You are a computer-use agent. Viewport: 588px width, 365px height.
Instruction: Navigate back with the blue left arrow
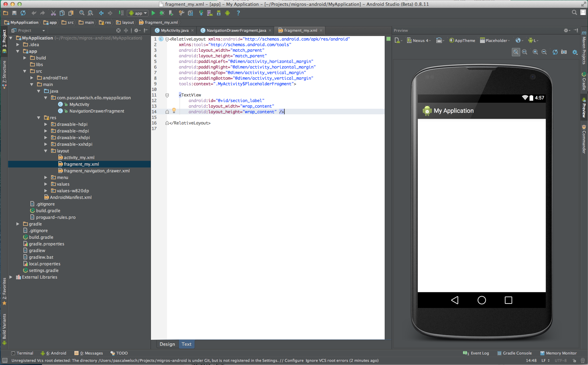[x=101, y=13]
